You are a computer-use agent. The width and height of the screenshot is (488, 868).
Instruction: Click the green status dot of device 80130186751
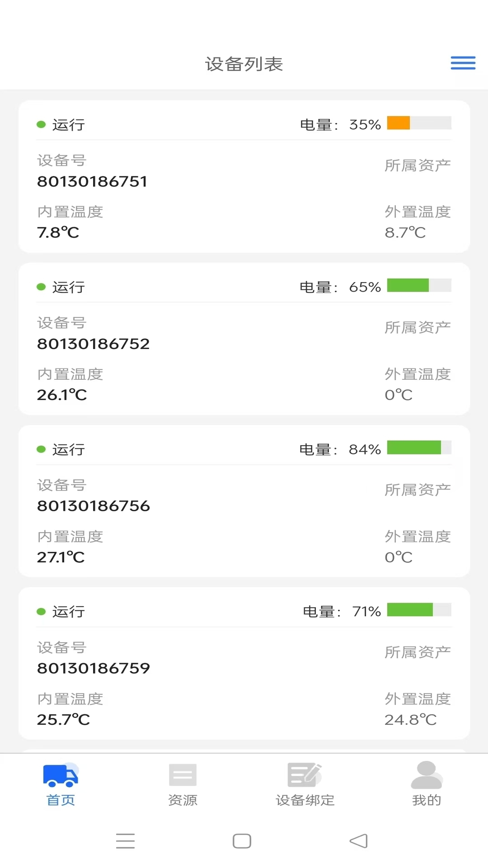pos(41,124)
